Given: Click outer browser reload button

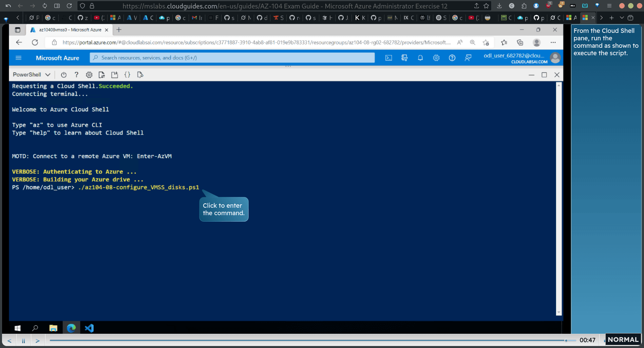Looking at the screenshot, I should [69, 6].
